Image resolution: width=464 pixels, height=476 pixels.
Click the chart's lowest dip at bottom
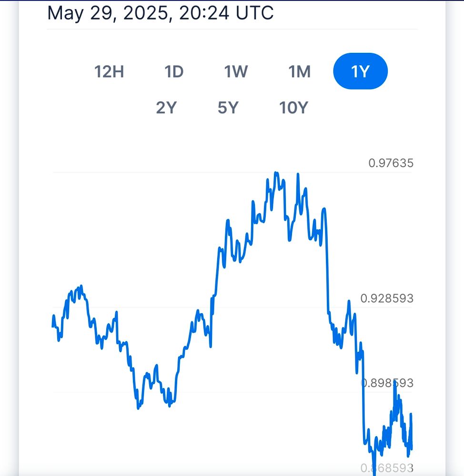[x=374, y=472]
